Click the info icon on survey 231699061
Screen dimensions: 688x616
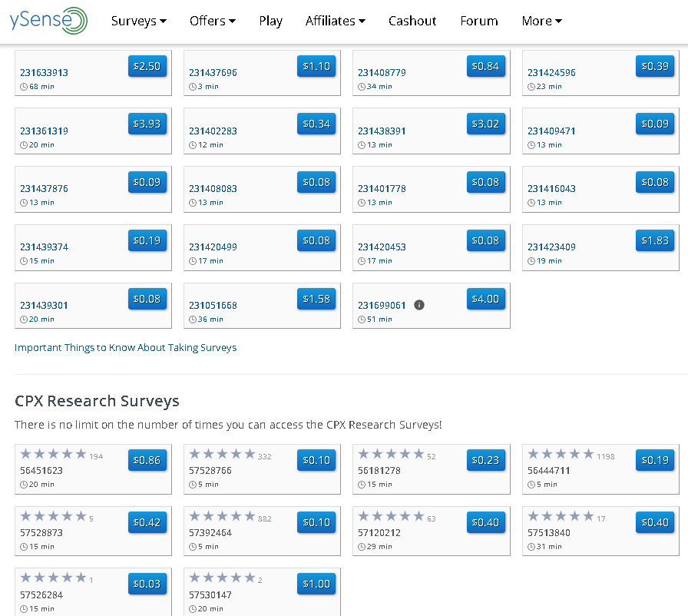[418, 305]
